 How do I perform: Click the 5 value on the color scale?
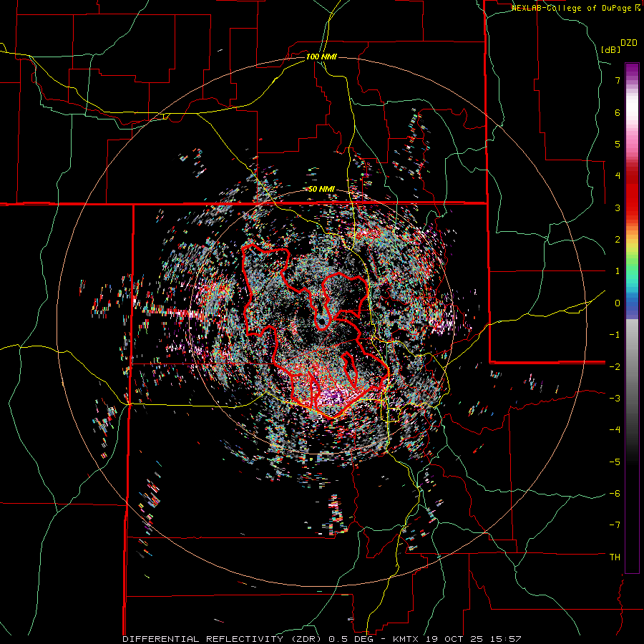pos(618,144)
